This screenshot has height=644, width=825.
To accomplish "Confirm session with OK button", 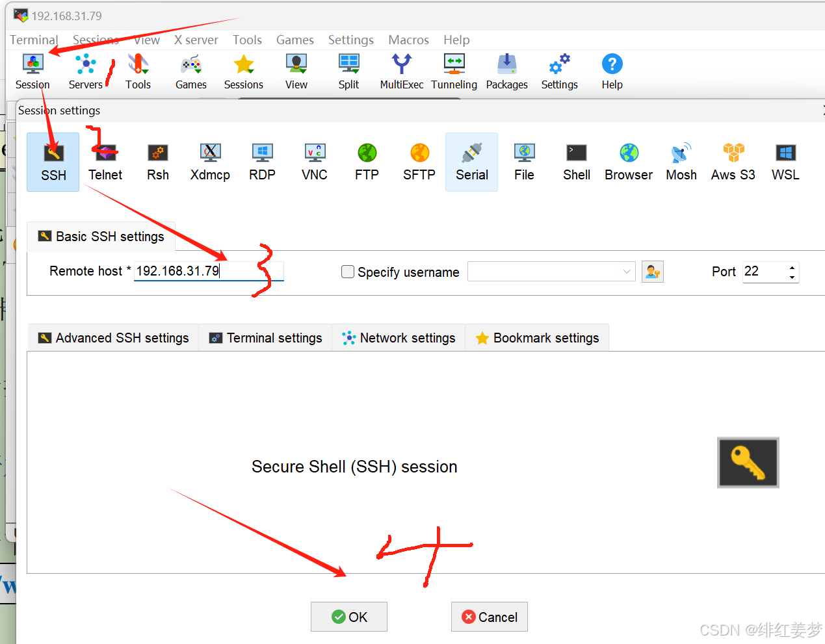I will (349, 617).
